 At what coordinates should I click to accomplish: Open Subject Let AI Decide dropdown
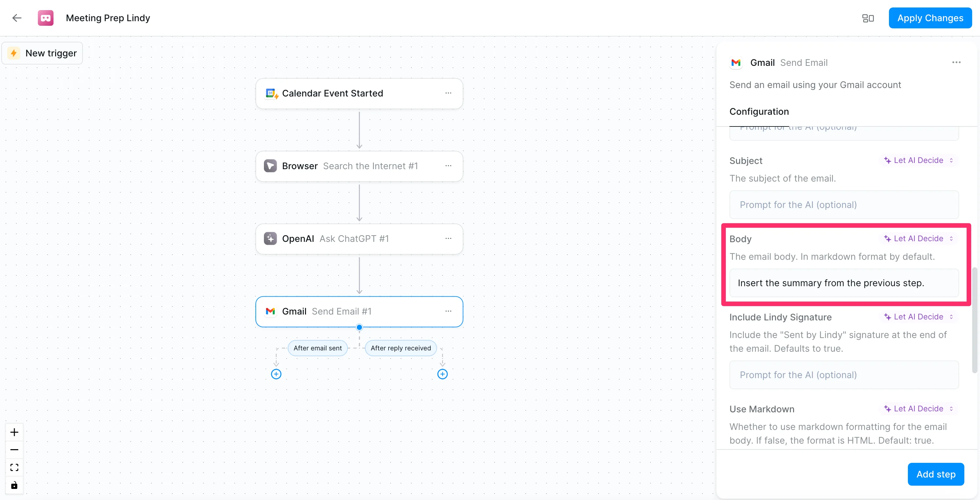click(x=918, y=160)
